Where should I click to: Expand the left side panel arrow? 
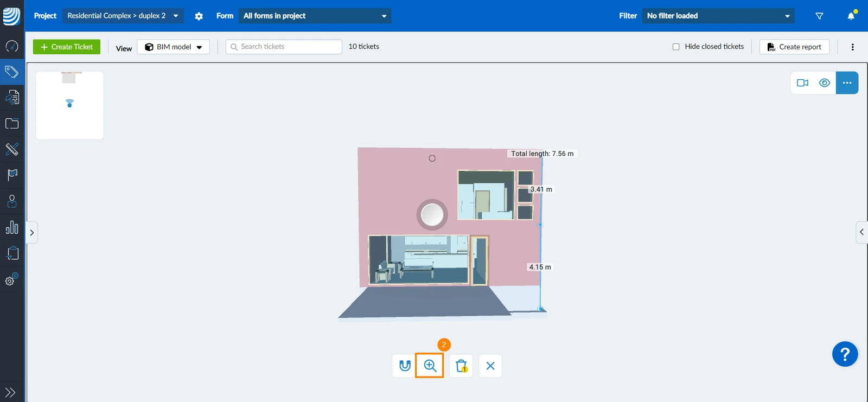point(32,233)
